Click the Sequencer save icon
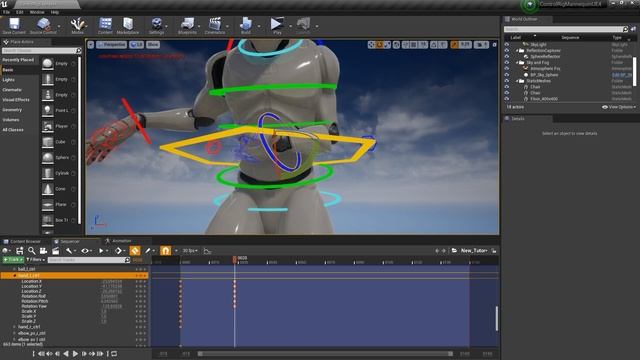The width and height of the screenshot is (640, 360). click(x=19, y=251)
